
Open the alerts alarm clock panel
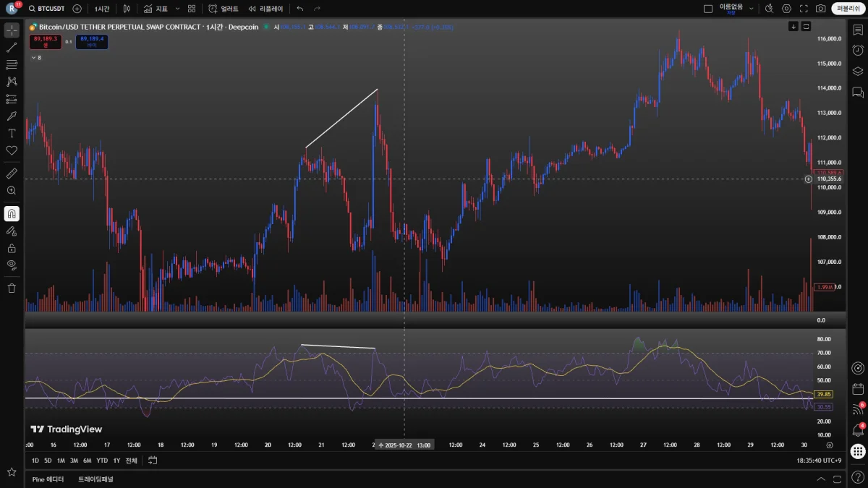858,51
